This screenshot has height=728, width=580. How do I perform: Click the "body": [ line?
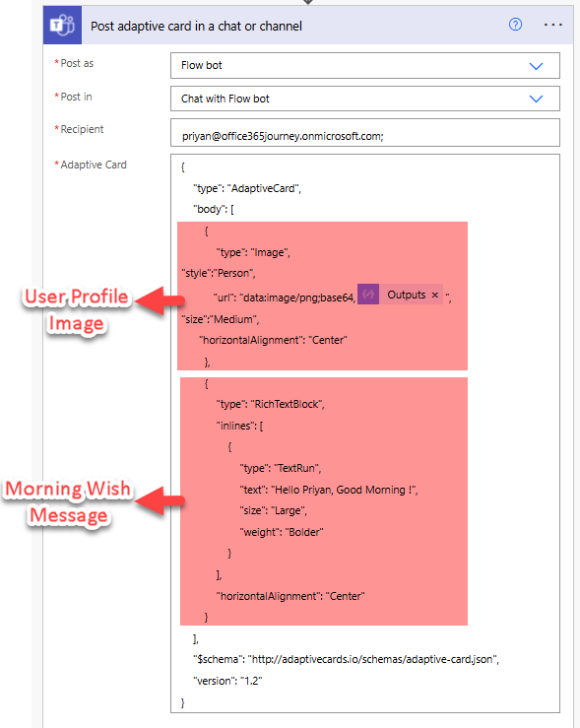point(214,209)
